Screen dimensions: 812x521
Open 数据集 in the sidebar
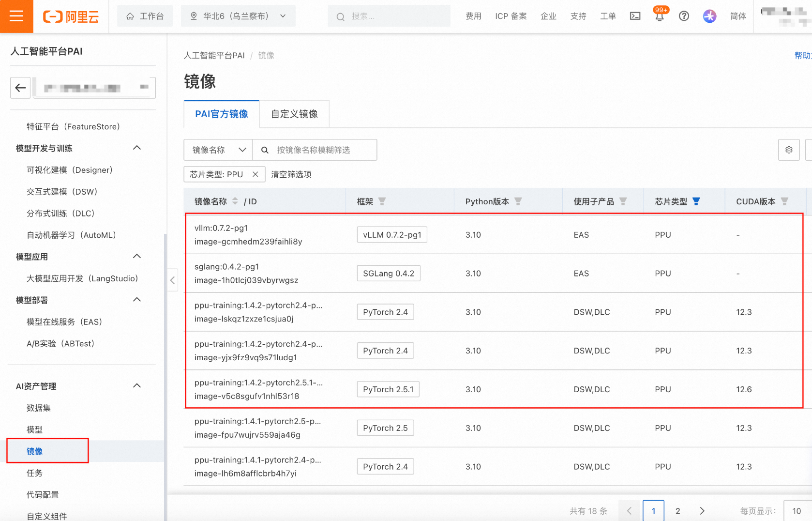click(x=39, y=408)
